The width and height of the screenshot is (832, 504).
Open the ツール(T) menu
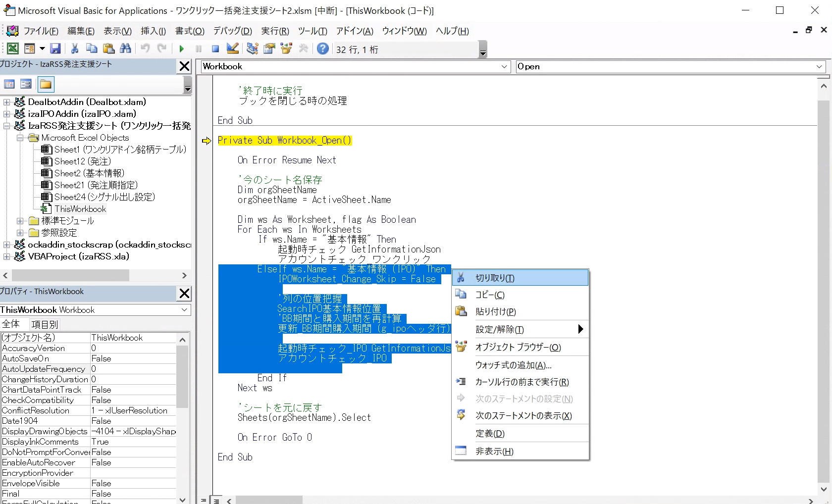click(x=312, y=31)
